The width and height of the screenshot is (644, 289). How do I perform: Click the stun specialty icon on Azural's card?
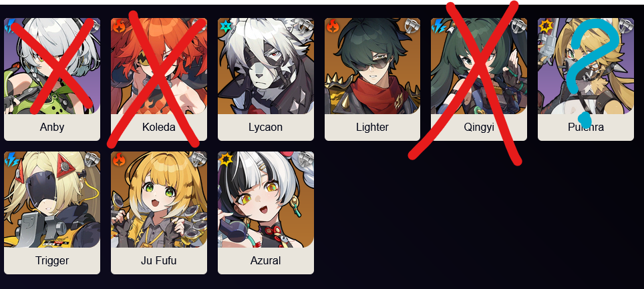pyautogui.click(x=306, y=160)
